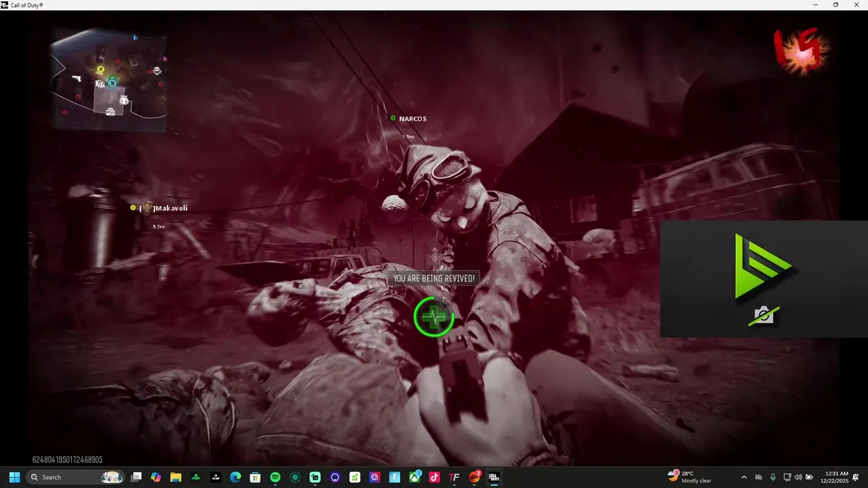Click the skull marker on the minimap
This screenshot has height=488, width=868.
point(157,70)
